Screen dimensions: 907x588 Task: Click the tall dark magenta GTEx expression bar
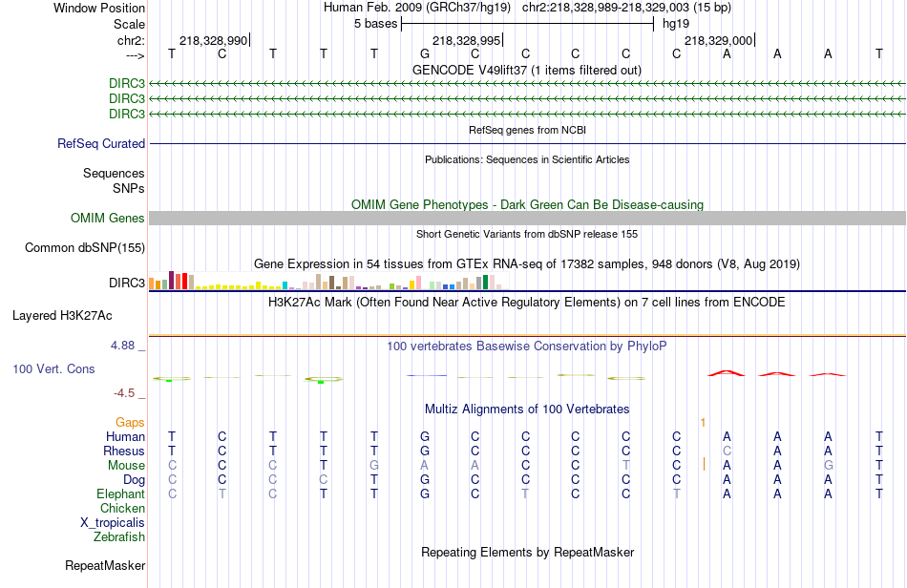click(171, 280)
